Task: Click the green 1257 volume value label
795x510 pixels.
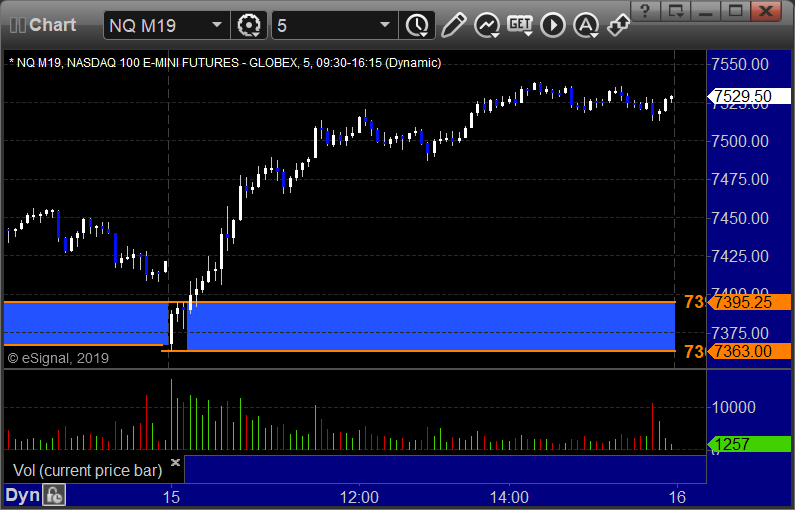Action: tap(749, 445)
